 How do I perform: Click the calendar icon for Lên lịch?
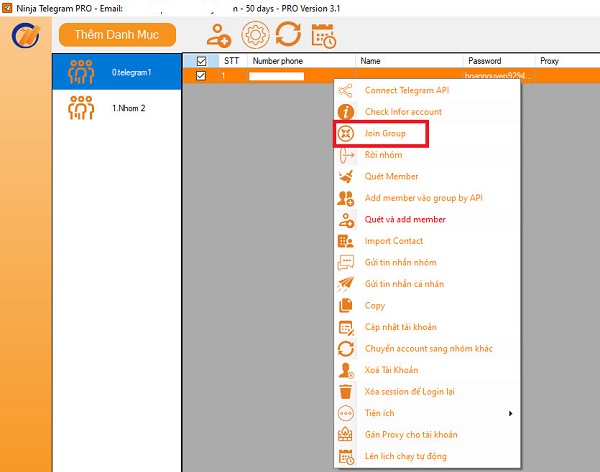click(x=346, y=457)
